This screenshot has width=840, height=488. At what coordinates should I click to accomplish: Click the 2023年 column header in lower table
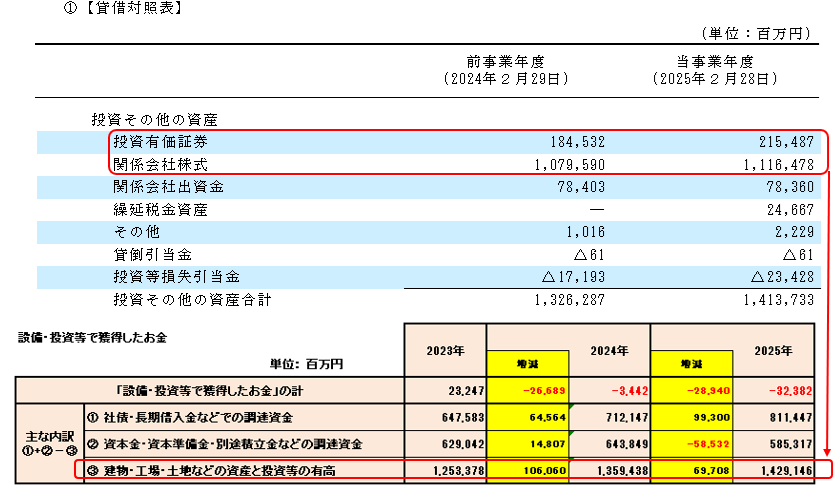445,350
